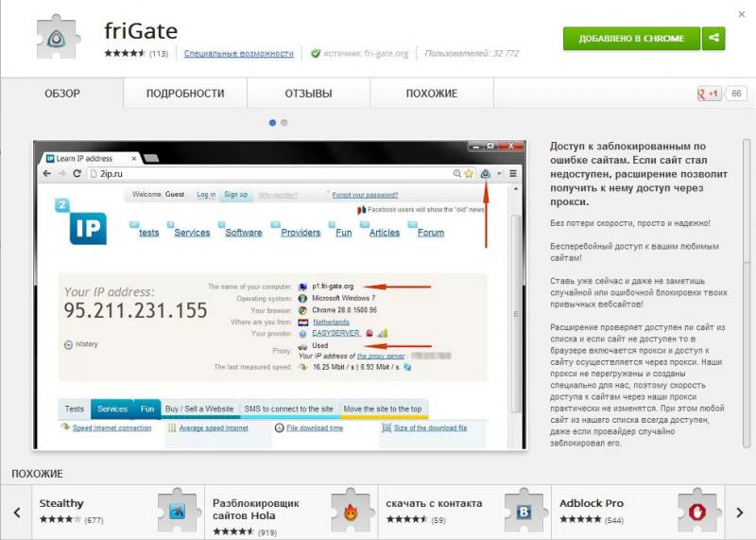Click the friGate icon in screenshot toolbar
Image resolution: width=756 pixels, height=540 pixels.
(486, 174)
